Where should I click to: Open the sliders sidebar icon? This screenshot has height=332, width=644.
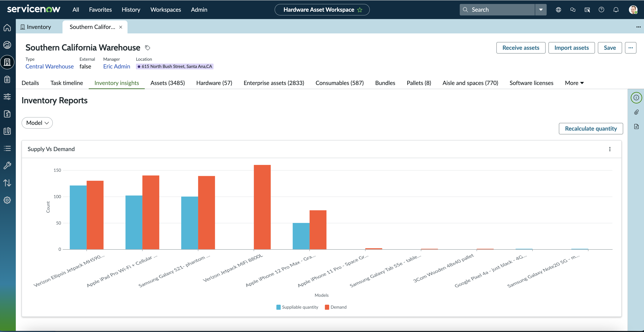pyautogui.click(x=7, y=96)
